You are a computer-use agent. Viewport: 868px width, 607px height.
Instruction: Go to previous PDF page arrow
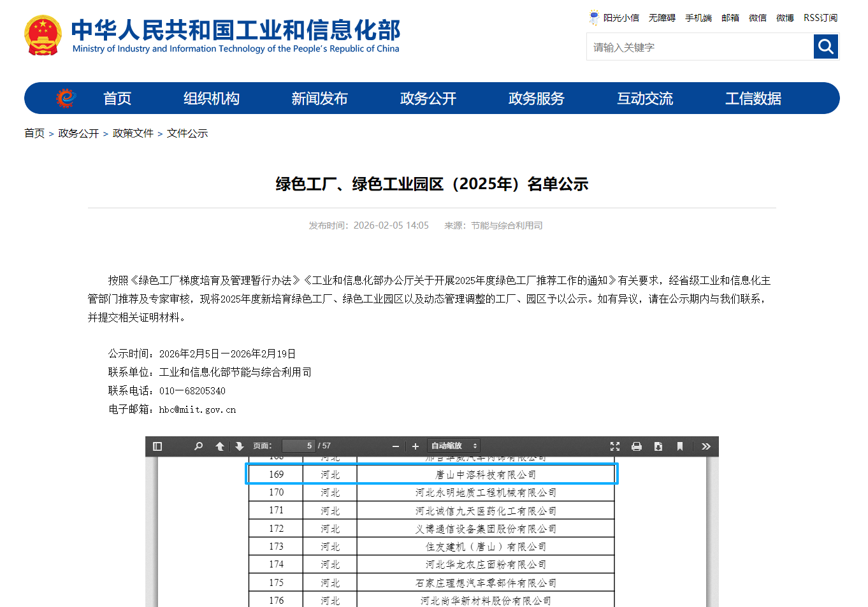click(220, 446)
